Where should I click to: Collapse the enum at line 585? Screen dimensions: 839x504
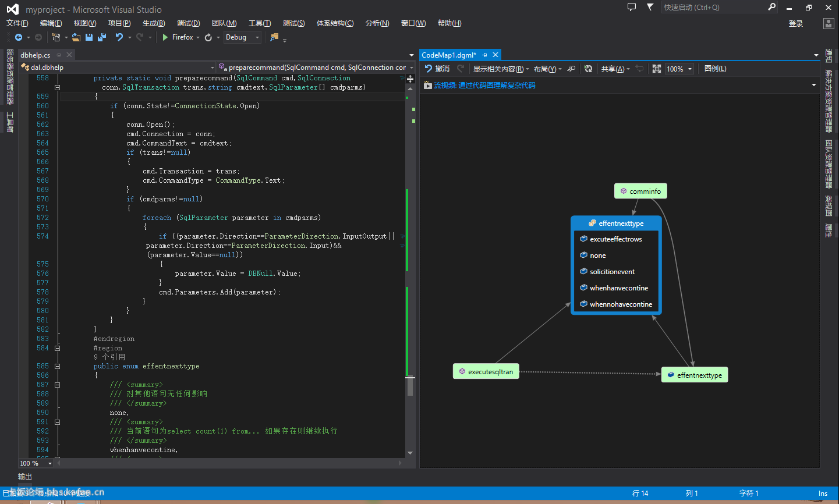tap(57, 367)
